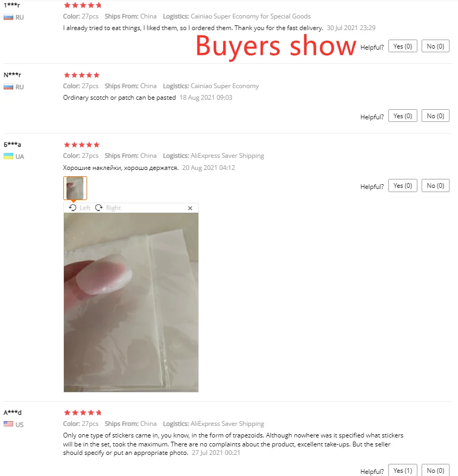Close the enlarged review photo
Image resolution: width=458 pixels, height=476 pixels.
(190, 208)
